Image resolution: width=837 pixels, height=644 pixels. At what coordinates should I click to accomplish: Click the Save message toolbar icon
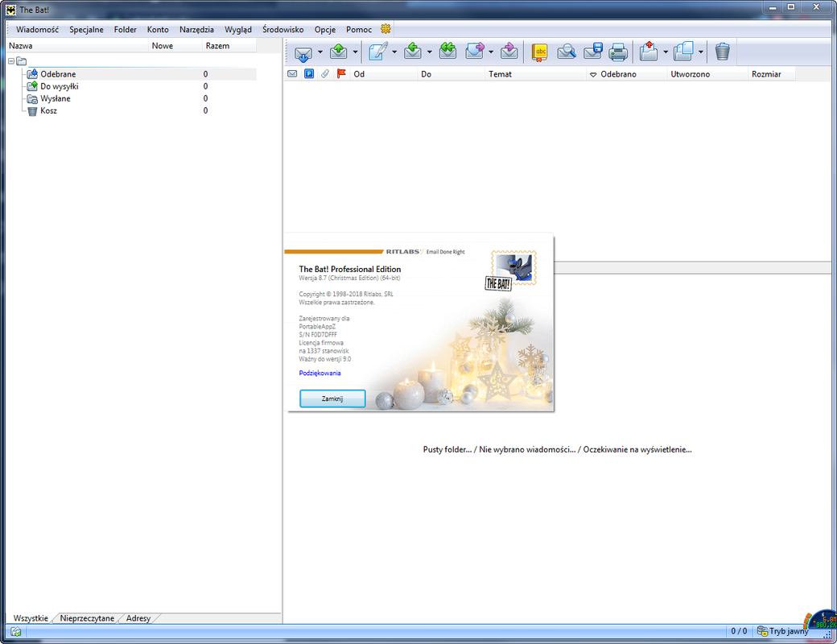click(x=593, y=52)
